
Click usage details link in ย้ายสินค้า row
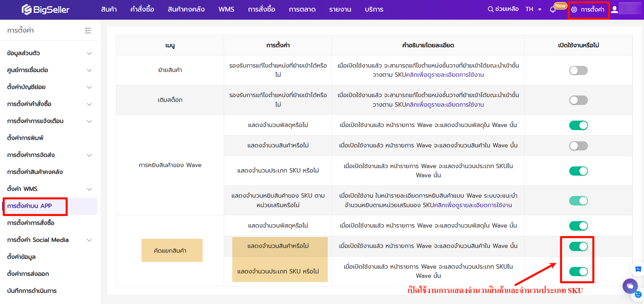(445, 75)
